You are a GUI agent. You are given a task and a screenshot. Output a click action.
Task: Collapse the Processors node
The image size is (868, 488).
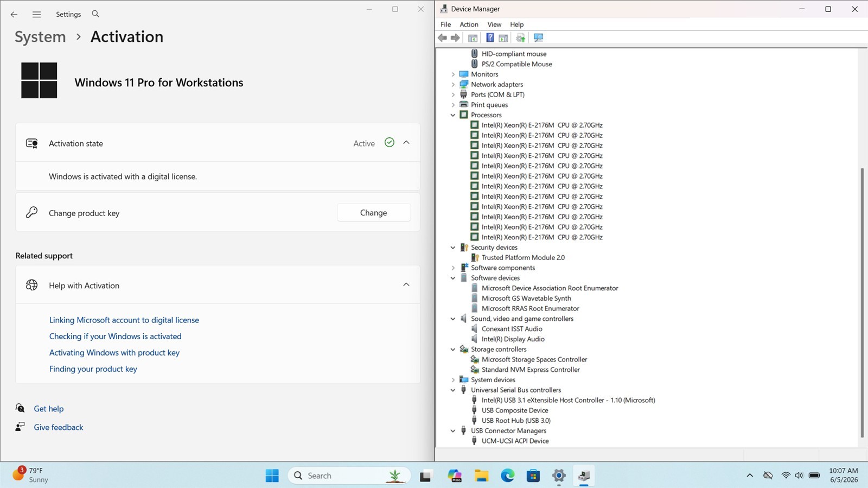[x=453, y=115]
